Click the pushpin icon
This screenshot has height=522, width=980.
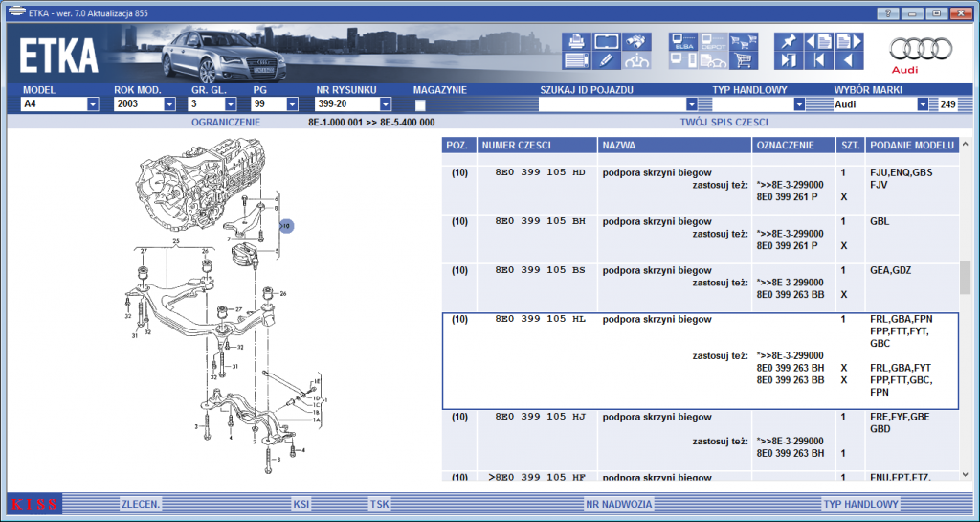coord(789,42)
